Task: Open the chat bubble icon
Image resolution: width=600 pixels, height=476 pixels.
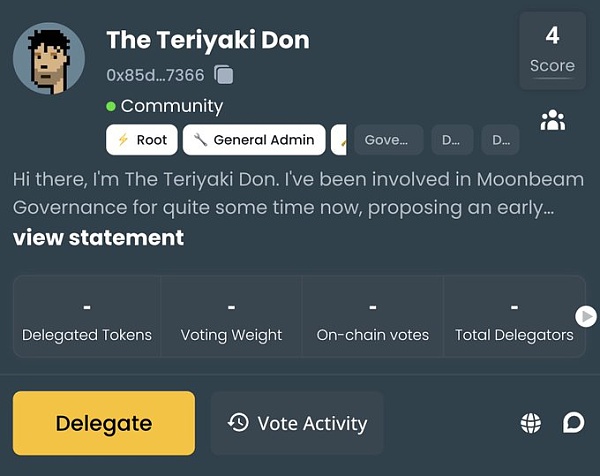Action: (573, 423)
